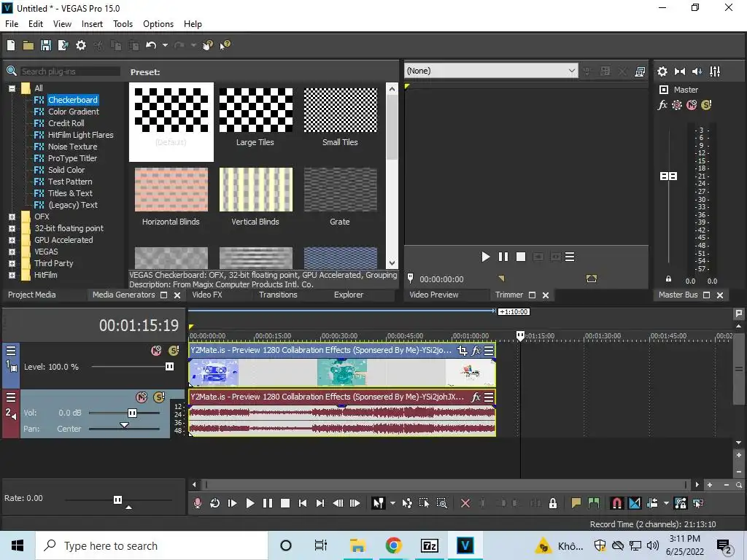Select the Credit Roll generator
Image resolution: width=747 pixels, height=560 pixels.
point(66,123)
